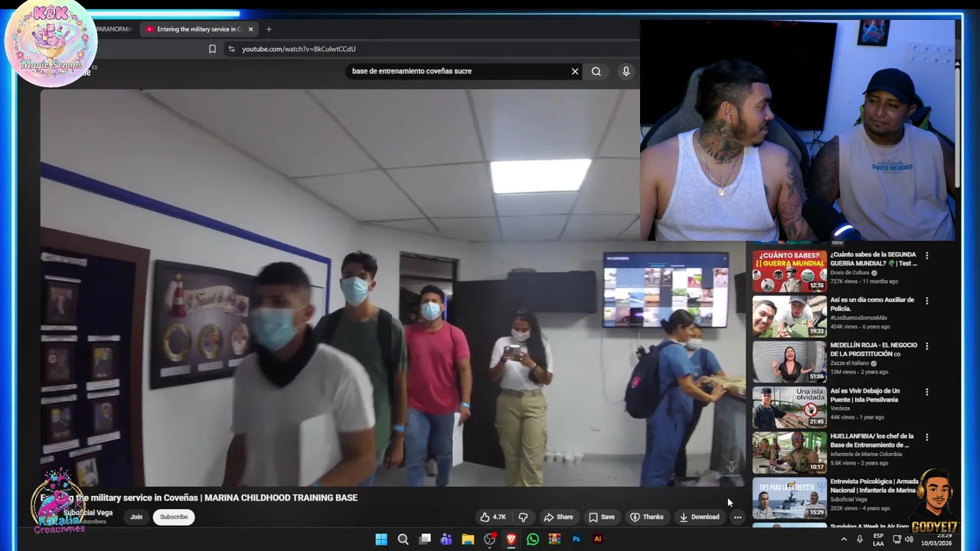This screenshot has width=980, height=551.
Task: Open more actions menu beside Download
Action: tap(737, 517)
